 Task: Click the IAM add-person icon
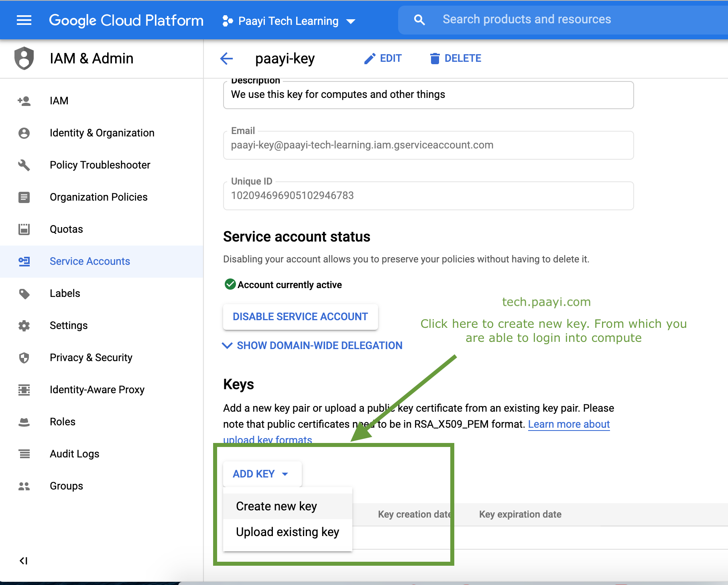[x=24, y=101]
